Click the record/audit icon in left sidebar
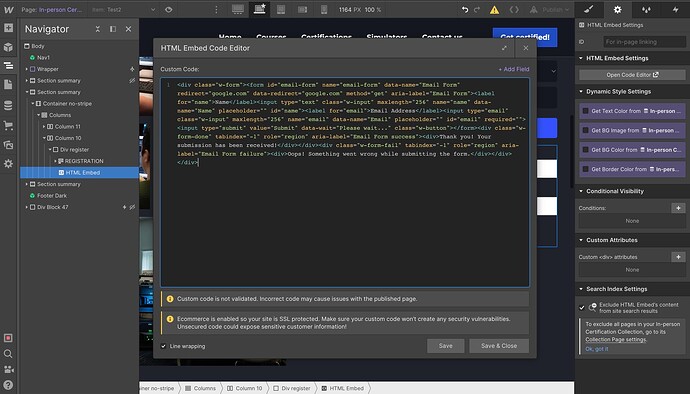 (8, 338)
